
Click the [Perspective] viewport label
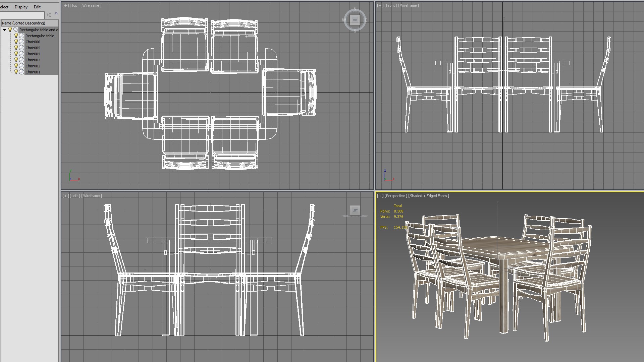(x=395, y=196)
